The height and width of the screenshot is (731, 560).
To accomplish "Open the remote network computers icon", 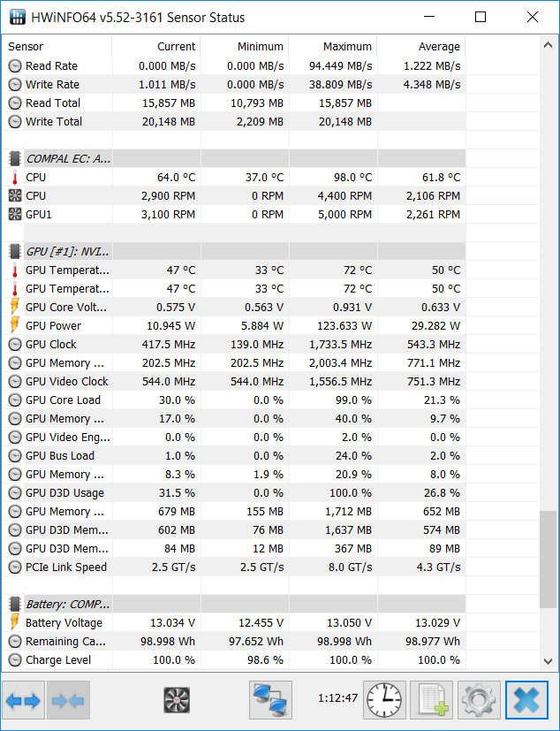I will point(270,700).
